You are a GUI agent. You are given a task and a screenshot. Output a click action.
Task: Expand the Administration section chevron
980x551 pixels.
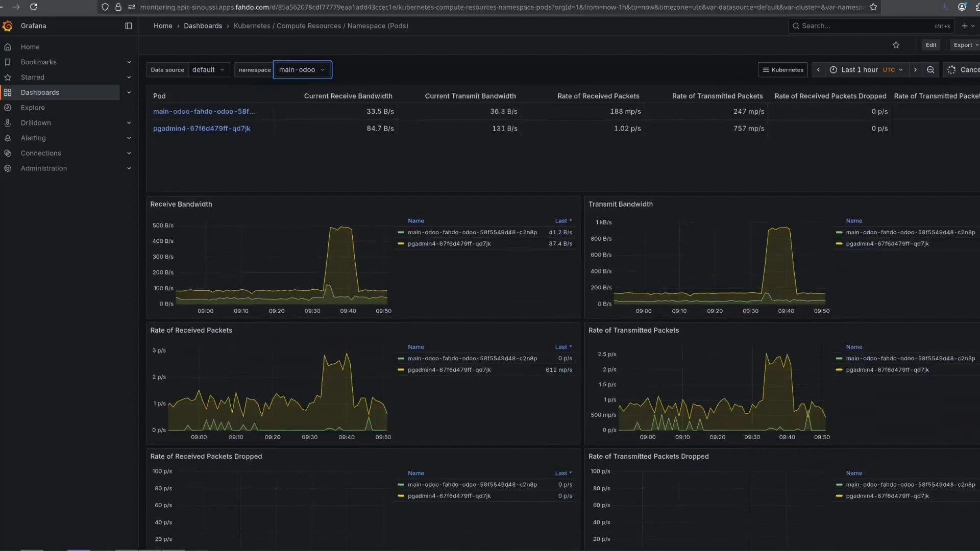tap(129, 168)
